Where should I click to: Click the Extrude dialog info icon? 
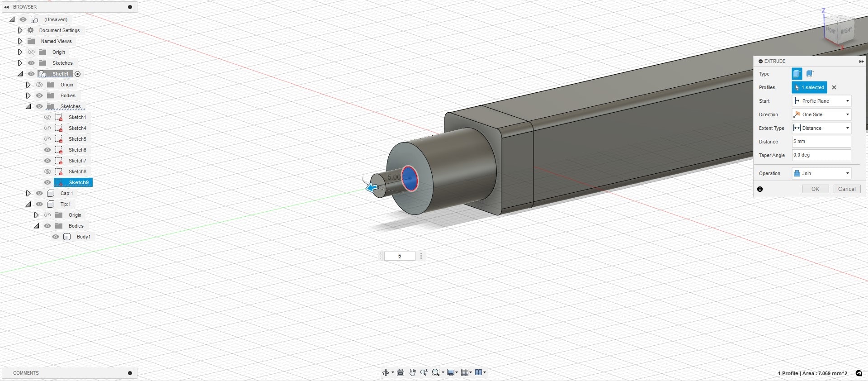pyautogui.click(x=760, y=189)
